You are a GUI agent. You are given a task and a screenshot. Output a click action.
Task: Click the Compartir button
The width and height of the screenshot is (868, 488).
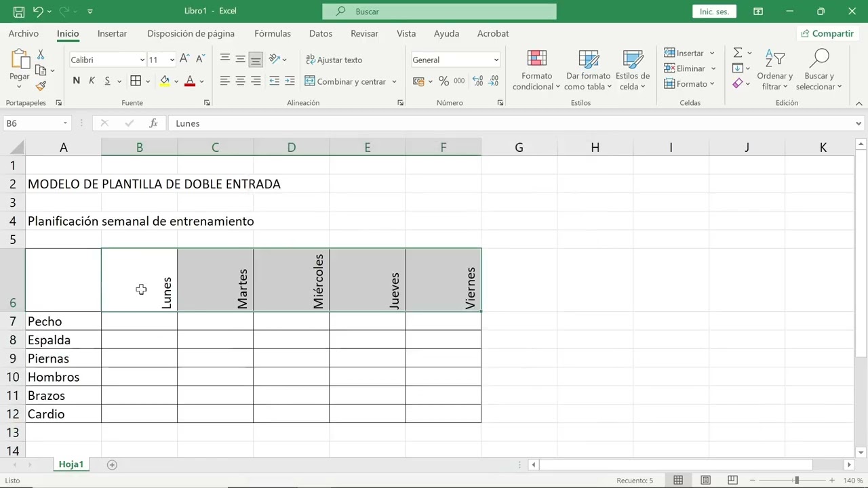pyautogui.click(x=827, y=33)
